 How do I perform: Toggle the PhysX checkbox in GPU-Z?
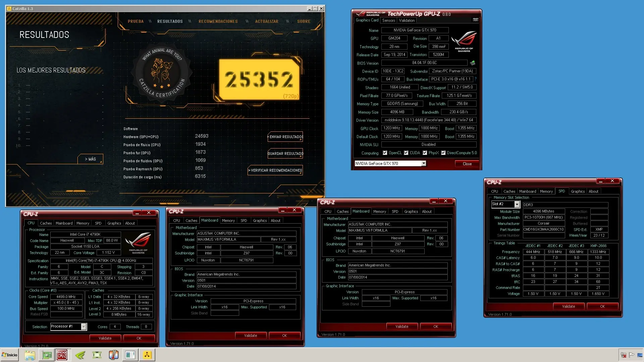click(x=425, y=153)
